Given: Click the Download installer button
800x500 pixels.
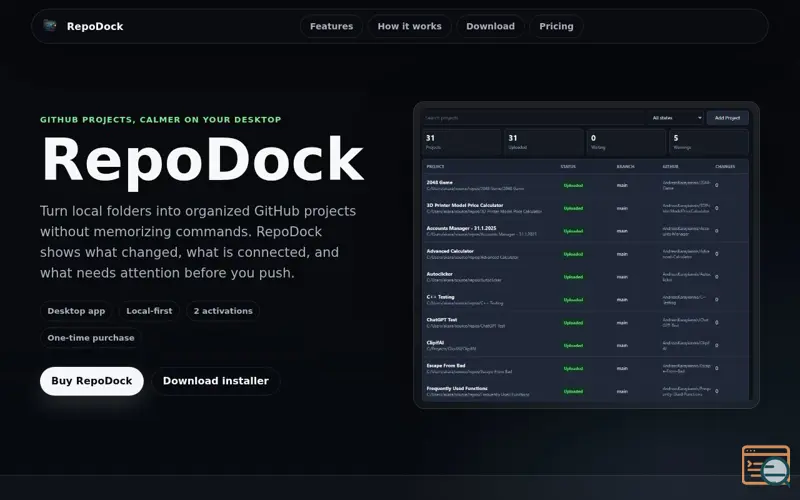Looking at the screenshot, I should tap(215, 381).
